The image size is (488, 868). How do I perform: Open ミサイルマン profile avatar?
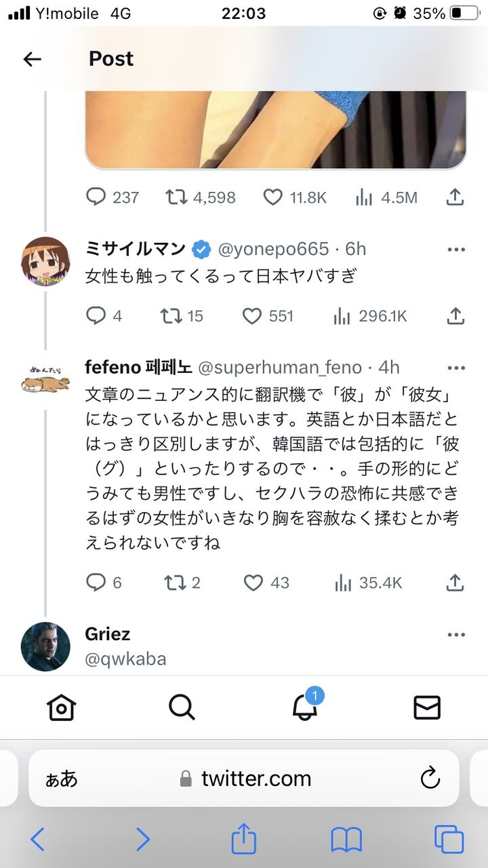click(45, 261)
